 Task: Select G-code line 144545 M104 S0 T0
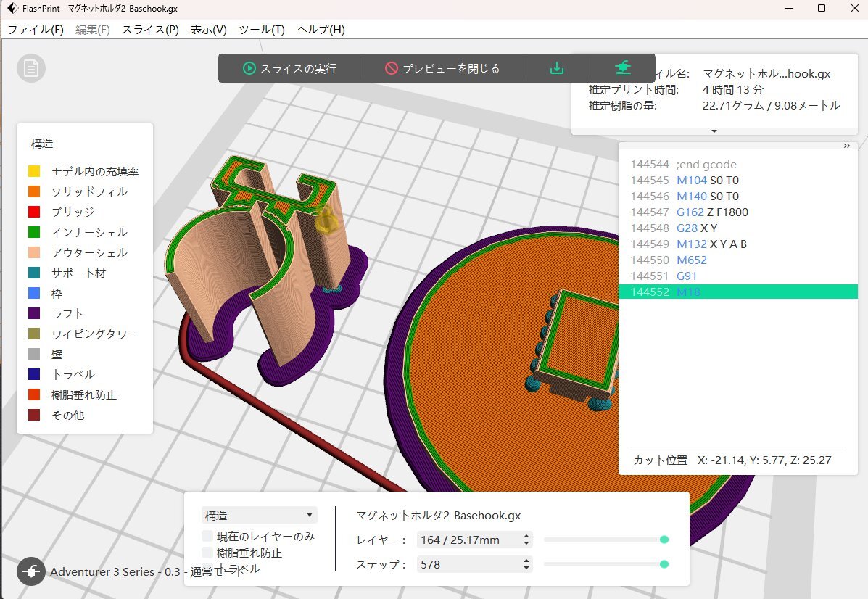pos(738,180)
